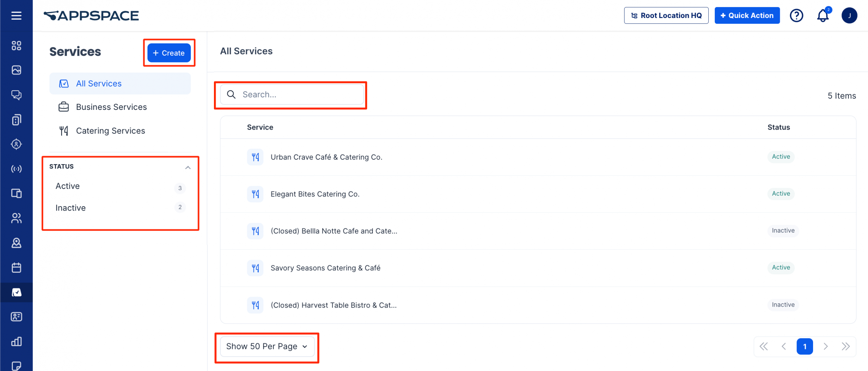
Task: Open the dashboard grid icon in sidebar
Action: [x=16, y=45]
